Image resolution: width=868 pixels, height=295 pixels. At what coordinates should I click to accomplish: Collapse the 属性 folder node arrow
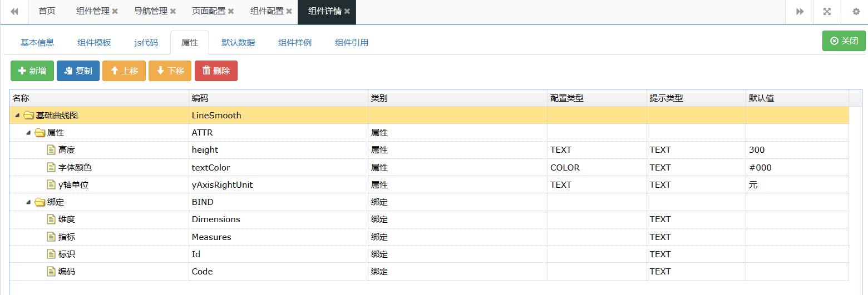[x=28, y=133]
